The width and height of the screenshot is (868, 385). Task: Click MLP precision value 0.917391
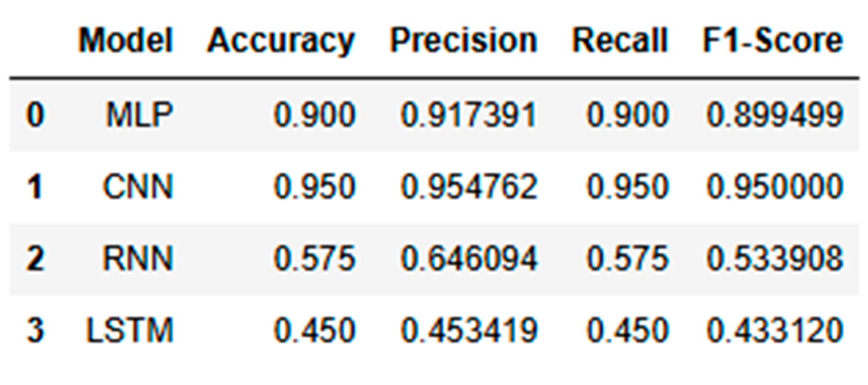pos(469,114)
